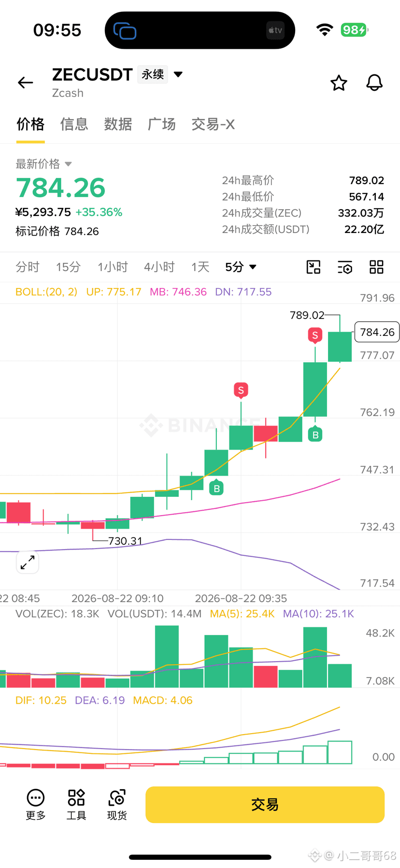The height and width of the screenshot is (868, 400).
Task: Tap the iOS home indicator bar
Action: tap(200, 857)
